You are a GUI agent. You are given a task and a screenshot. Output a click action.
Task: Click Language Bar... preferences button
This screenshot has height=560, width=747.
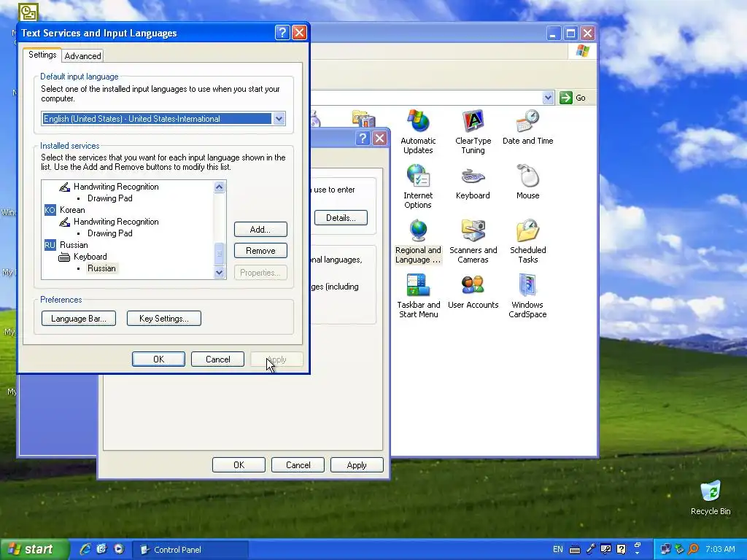tap(79, 319)
